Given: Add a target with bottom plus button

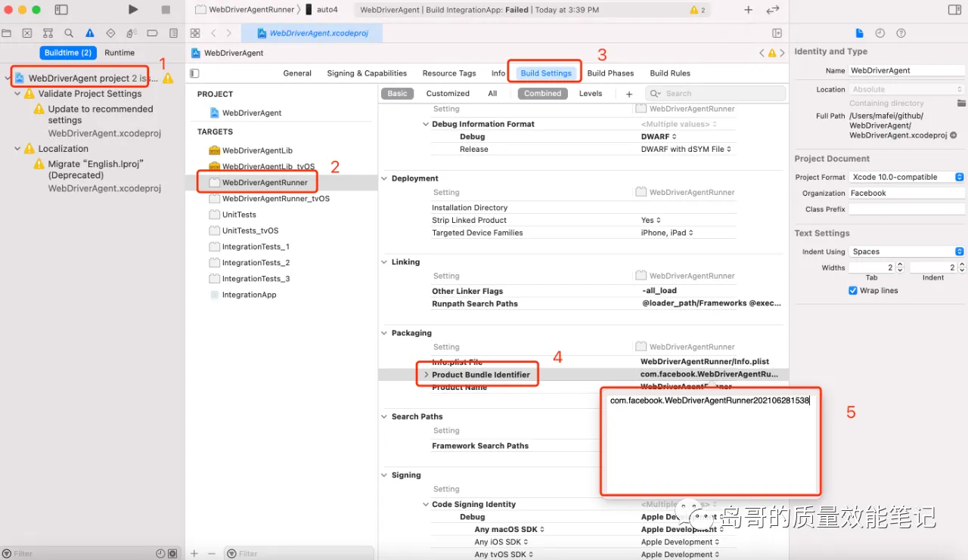Looking at the screenshot, I should pyautogui.click(x=194, y=553).
